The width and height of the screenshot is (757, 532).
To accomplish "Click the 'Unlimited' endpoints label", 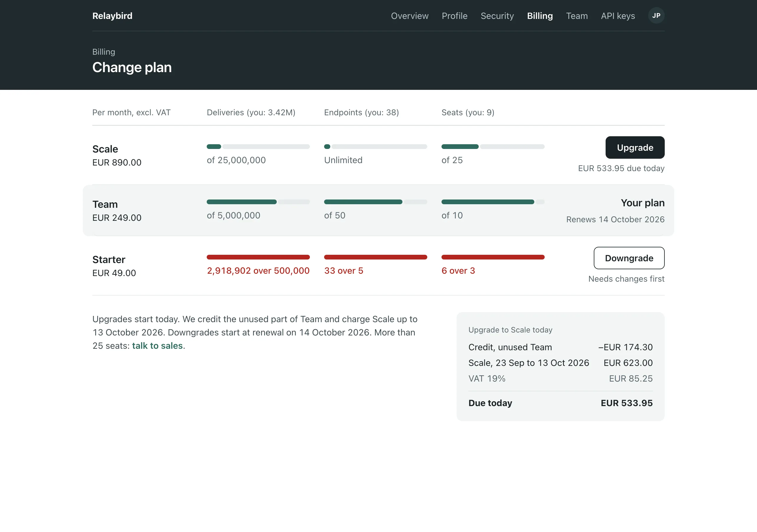I will tap(343, 160).
